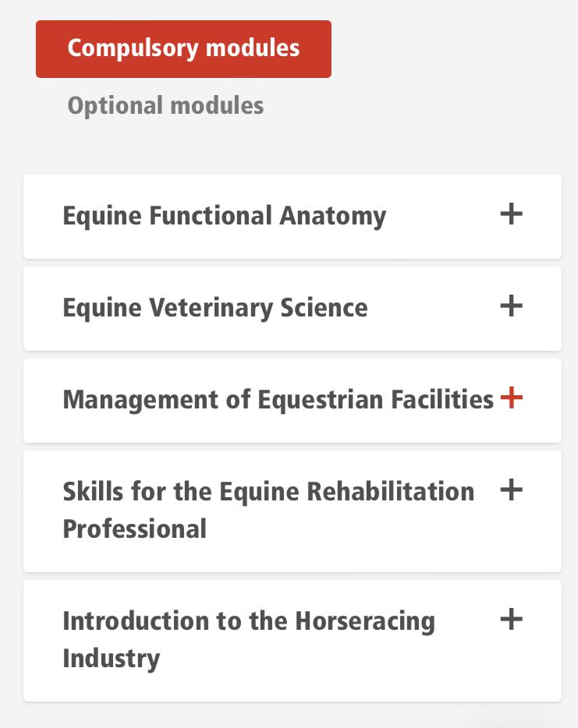Click the red plus icon for Management of Equestrian Facilities

[511, 398]
